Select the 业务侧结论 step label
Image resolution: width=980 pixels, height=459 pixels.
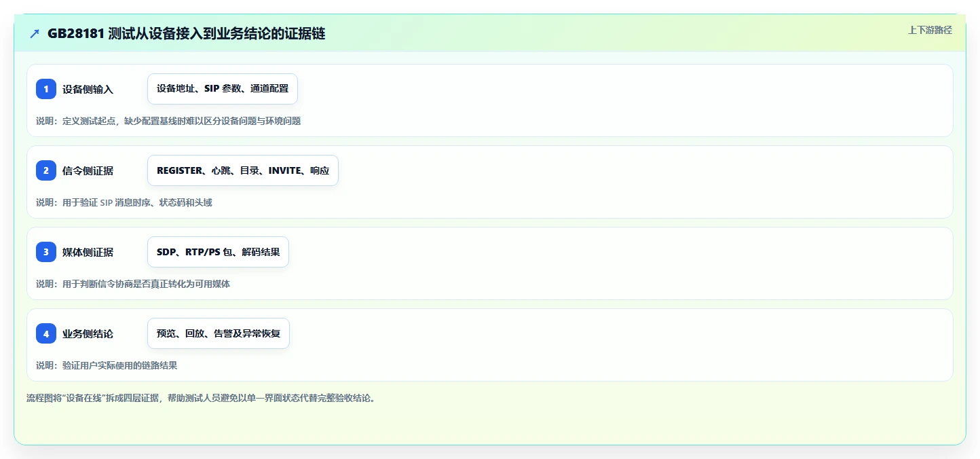pyautogui.click(x=88, y=333)
